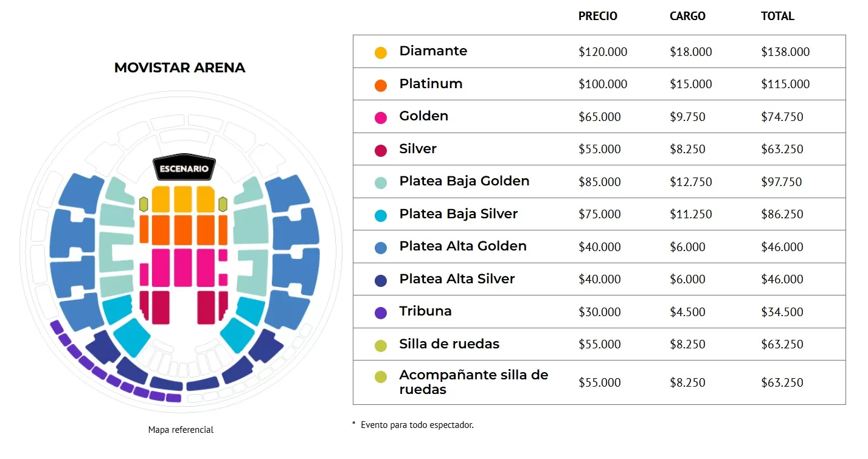This screenshot has width=868, height=459.
Task: Click the Platea Alta Silver row label
Action: coord(457,279)
